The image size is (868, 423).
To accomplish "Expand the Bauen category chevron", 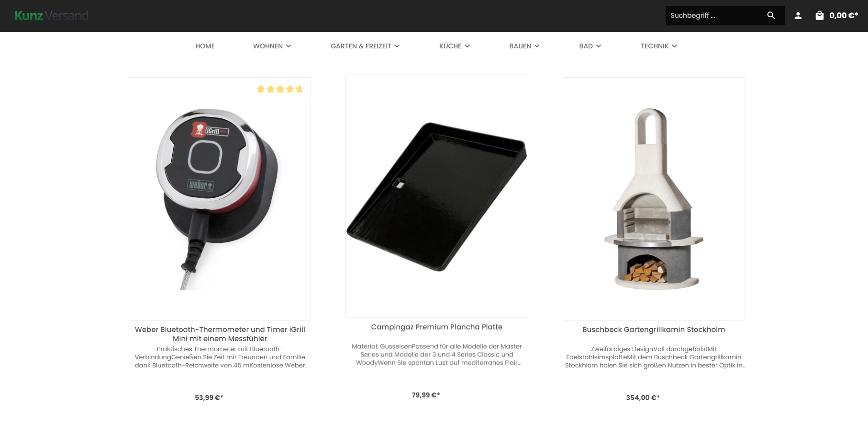I will [x=537, y=46].
